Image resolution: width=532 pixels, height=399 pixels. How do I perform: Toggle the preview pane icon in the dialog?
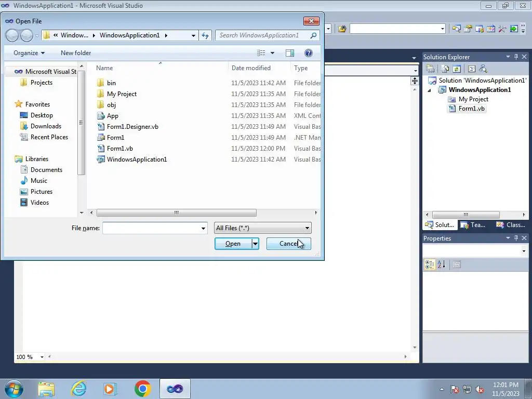pos(290,53)
